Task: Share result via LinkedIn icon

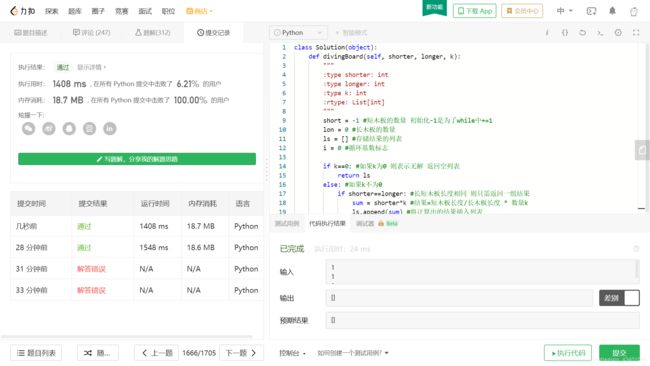Action: 110,128
